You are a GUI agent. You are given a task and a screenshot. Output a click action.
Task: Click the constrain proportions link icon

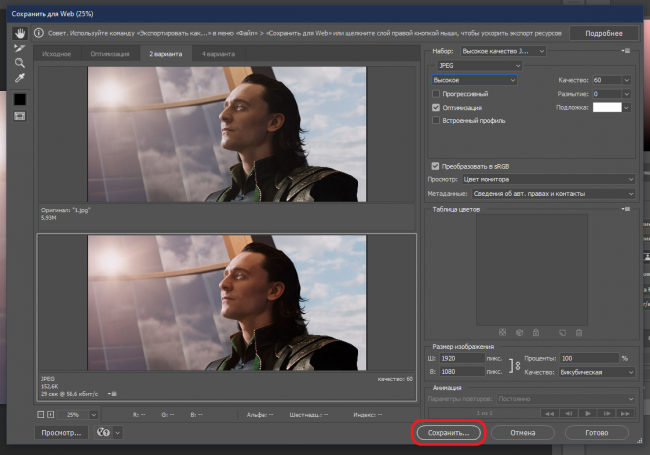[x=516, y=365]
